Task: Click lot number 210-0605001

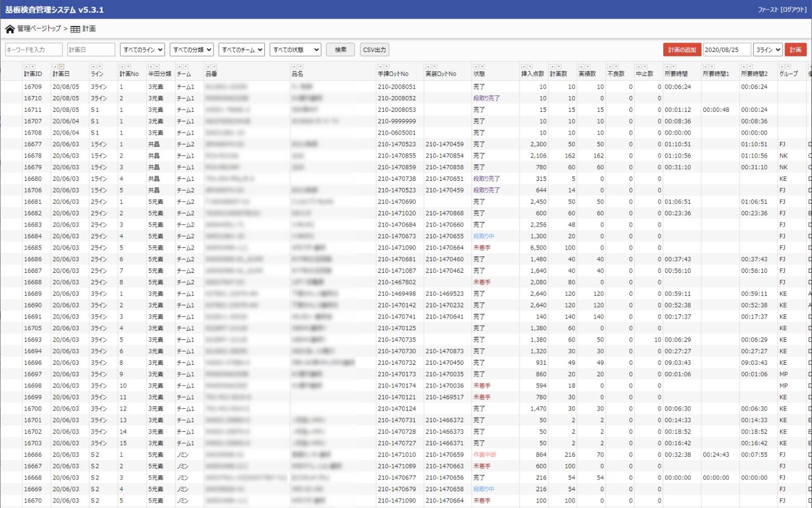Action: [x=396, y=133]
